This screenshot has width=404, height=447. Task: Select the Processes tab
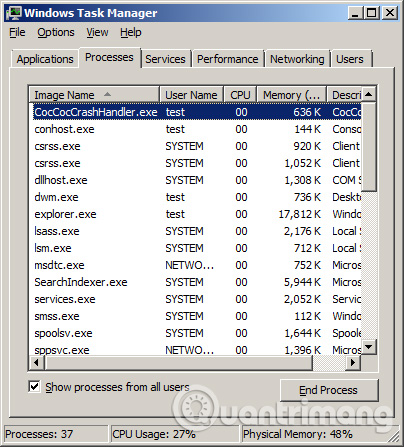109,57
